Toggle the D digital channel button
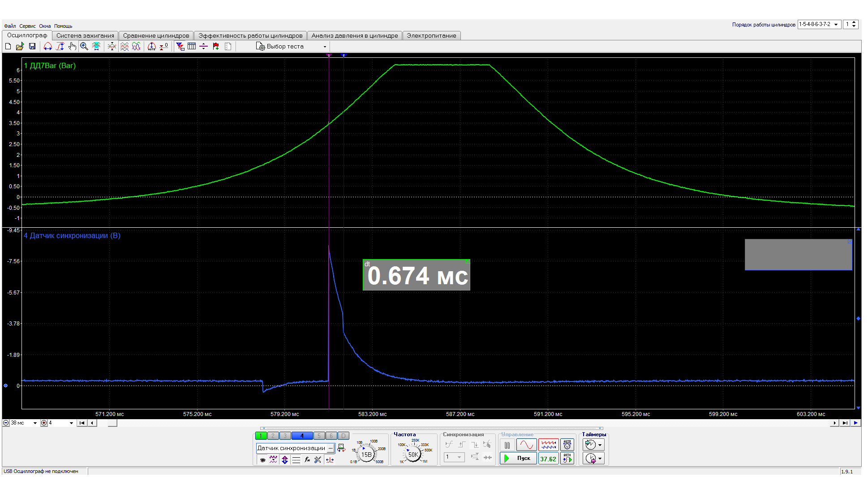Viewport: 868px width, 477px height. pos(343,436)
